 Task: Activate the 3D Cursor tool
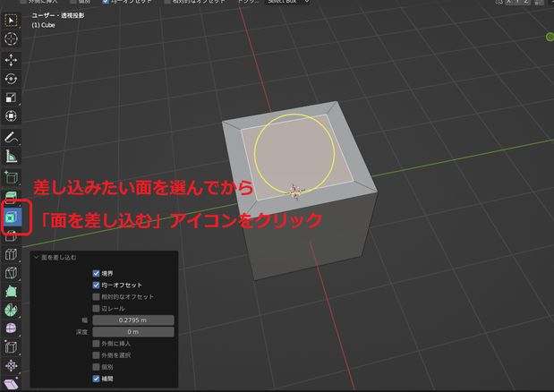(11, 38)
